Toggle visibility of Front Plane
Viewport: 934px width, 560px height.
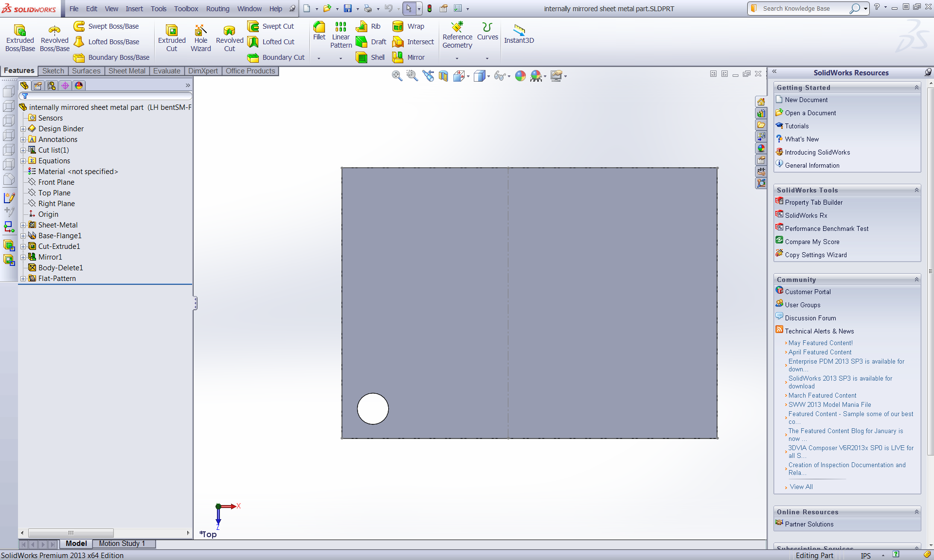click(57, 182)
